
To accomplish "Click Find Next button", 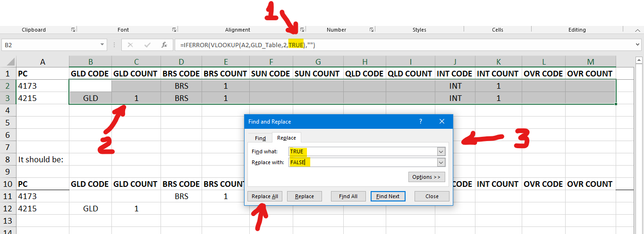I will point(388,196).
